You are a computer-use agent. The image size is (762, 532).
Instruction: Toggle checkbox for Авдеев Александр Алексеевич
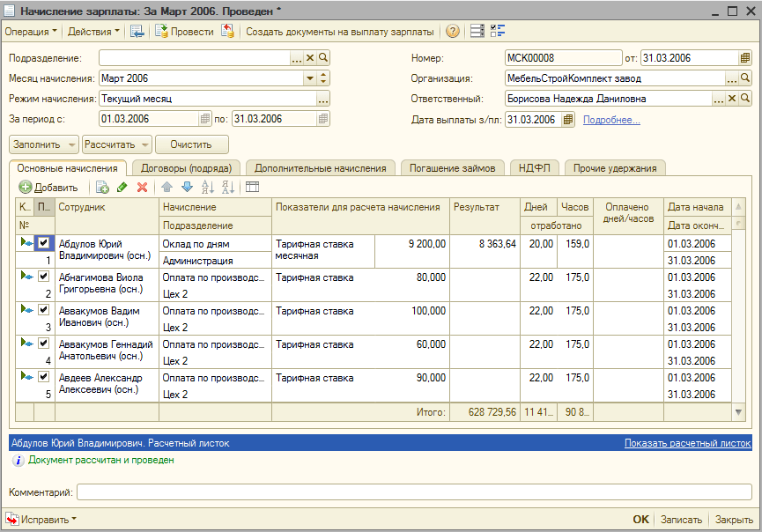(x=44, y=376)
